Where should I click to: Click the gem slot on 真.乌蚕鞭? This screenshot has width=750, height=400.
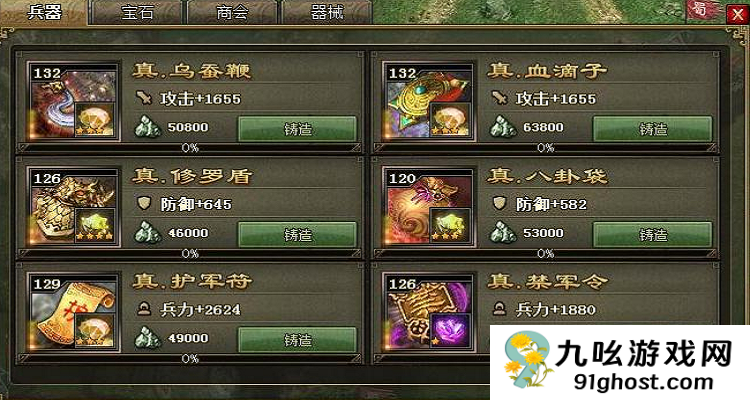pos(95,120)
